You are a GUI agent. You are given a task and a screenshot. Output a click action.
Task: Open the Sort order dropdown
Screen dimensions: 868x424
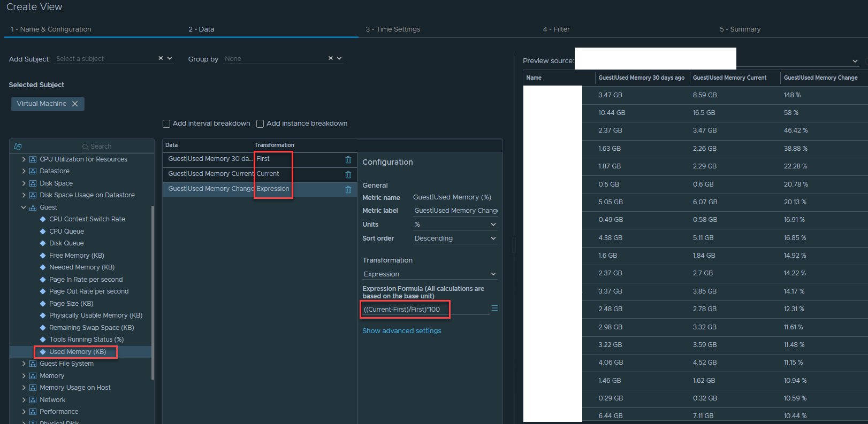(x=455, y=238)
